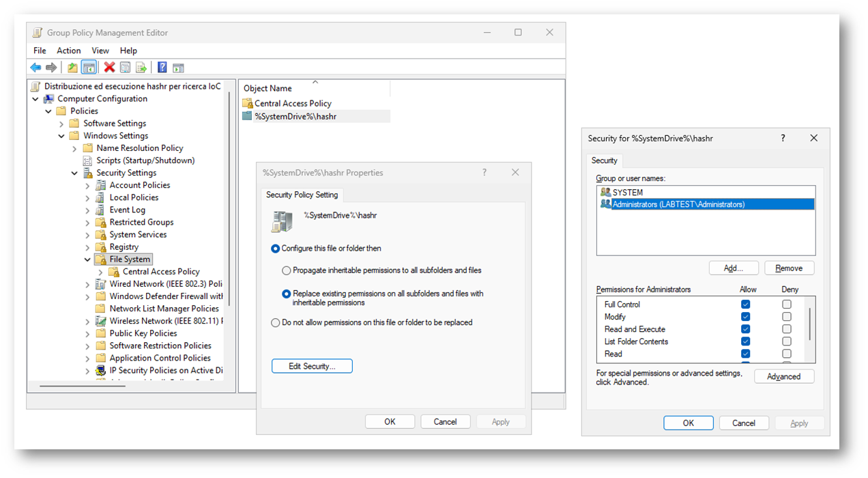Select 'Propagate inheritable permissions' radio option

click(x=287, y=270)
